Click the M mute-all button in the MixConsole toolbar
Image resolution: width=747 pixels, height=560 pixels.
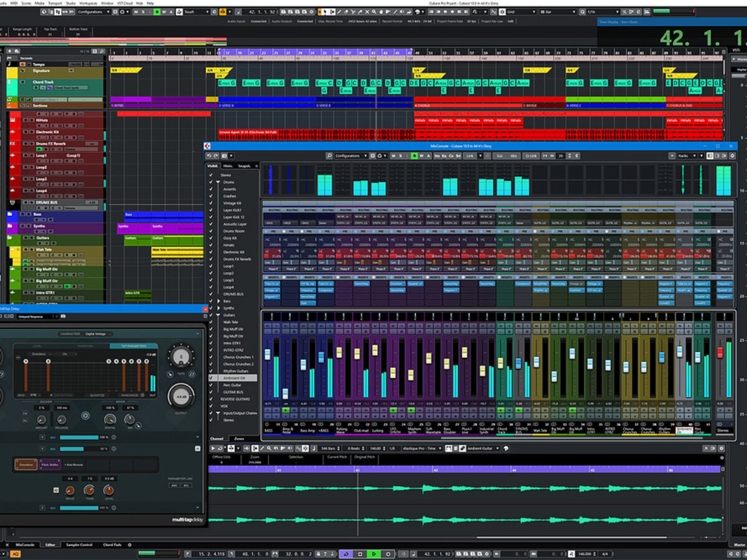coord(393,156)
